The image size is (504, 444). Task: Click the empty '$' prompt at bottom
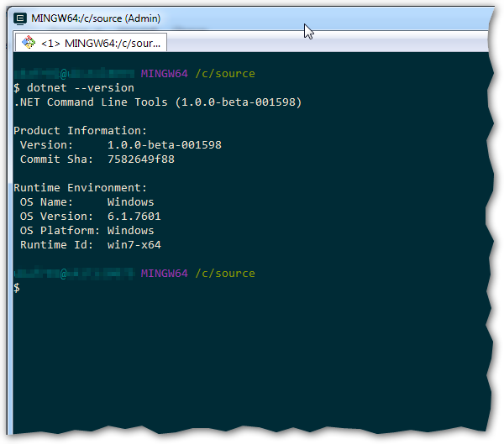[x=17, y=288]
